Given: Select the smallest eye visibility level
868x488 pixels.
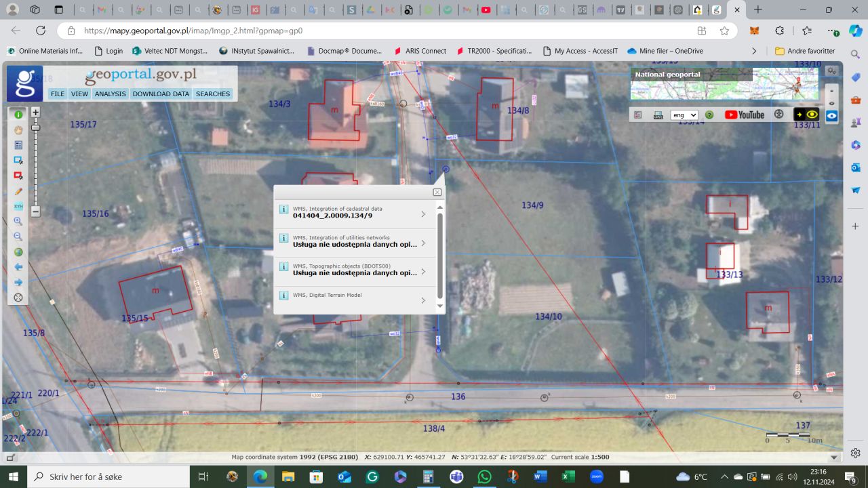Looking at the screenshot, I should [832, 90].
